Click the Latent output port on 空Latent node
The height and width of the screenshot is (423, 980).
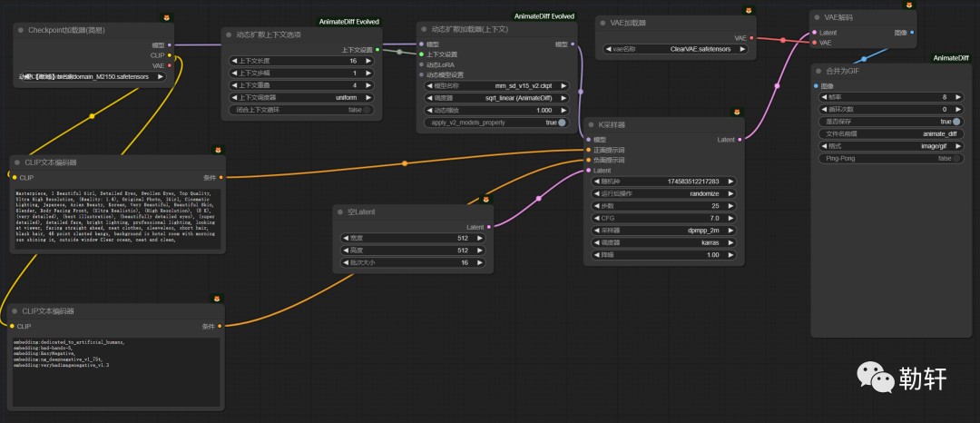coord(489,227)
